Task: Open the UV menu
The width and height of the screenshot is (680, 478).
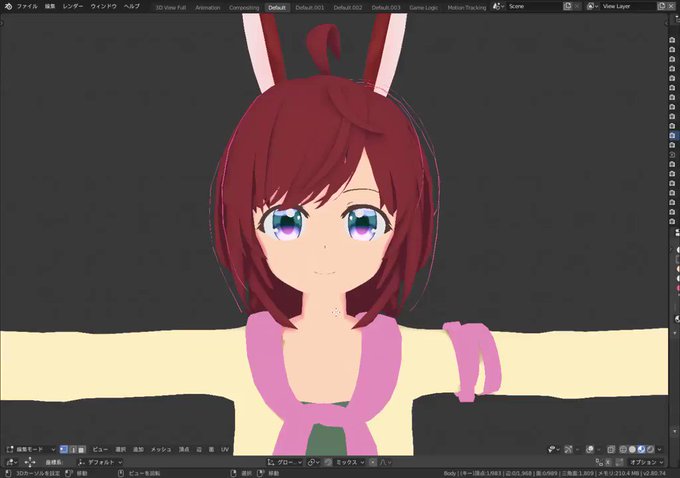Action: (x=225, y=449)
